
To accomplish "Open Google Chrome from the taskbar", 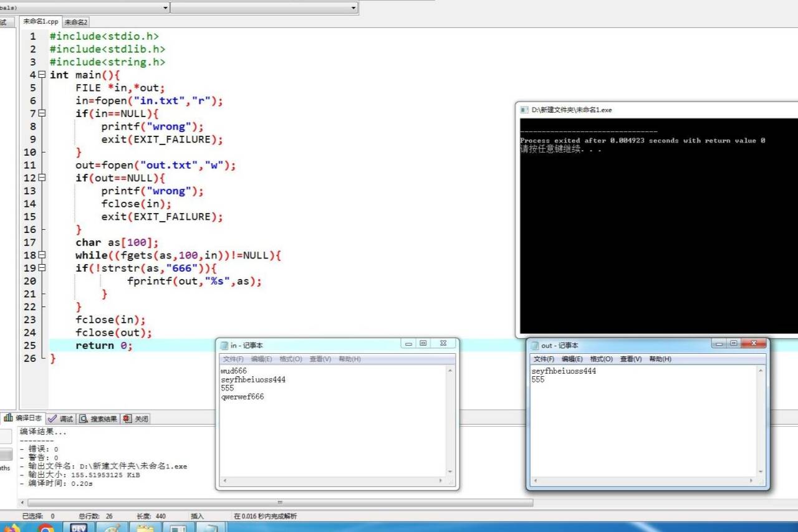I will (46, 527).
